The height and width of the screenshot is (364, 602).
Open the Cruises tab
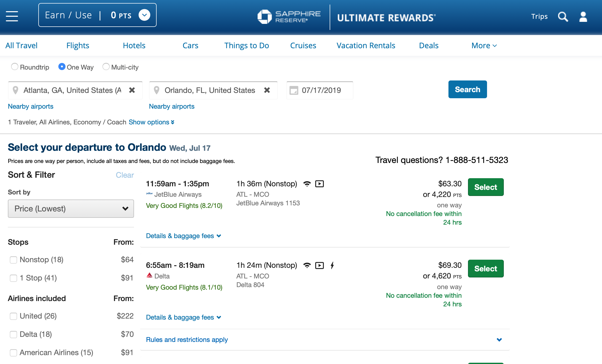[x=303, y=45]
